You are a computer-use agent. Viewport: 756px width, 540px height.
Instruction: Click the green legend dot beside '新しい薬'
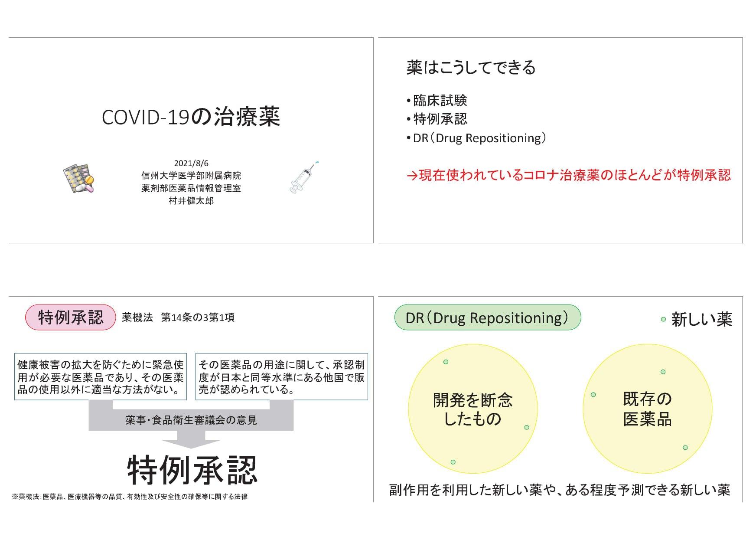click(x=663, y=320)
